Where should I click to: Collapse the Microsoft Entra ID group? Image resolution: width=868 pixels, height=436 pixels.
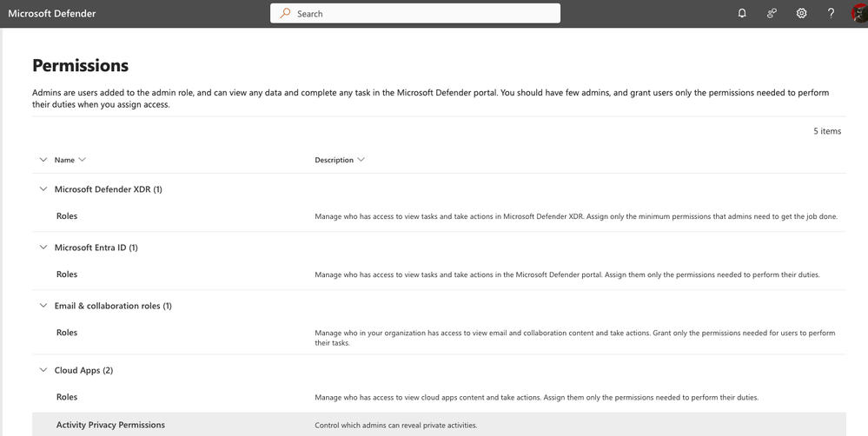43,248
